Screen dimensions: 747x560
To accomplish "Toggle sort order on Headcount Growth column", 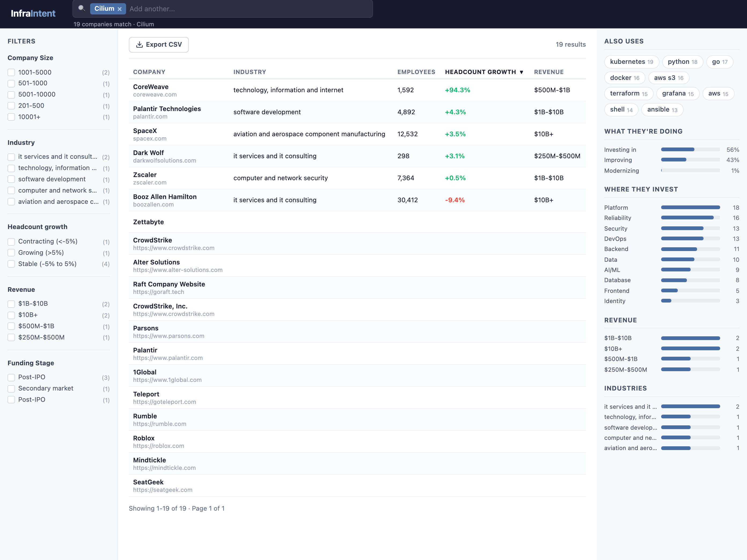I will (484, 72).
